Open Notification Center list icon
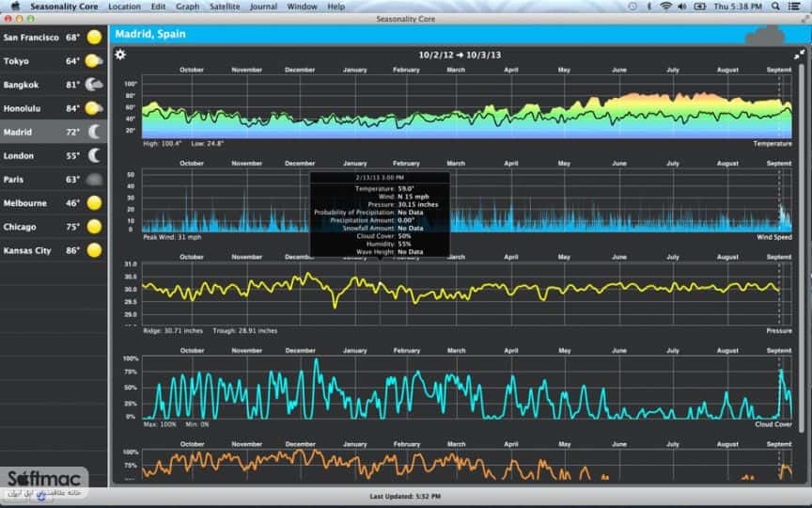This screenshot has width=812, height=508. point(794,7)
